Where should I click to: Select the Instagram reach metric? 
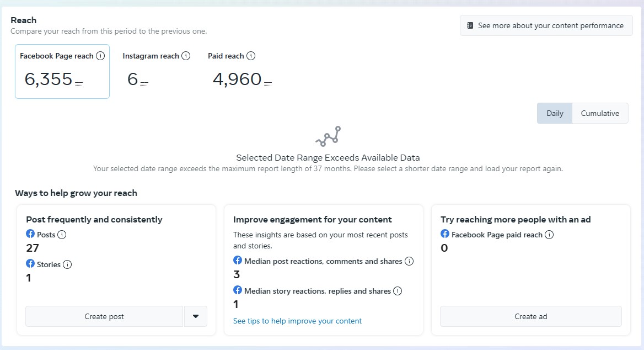tap(156, 72)
